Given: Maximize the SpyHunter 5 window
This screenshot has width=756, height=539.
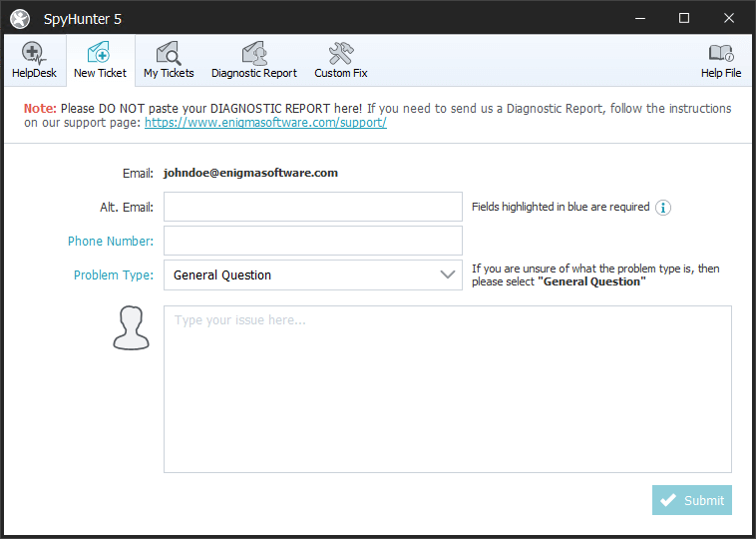Looking at the screenshot, I should click(x=684, y=18).
